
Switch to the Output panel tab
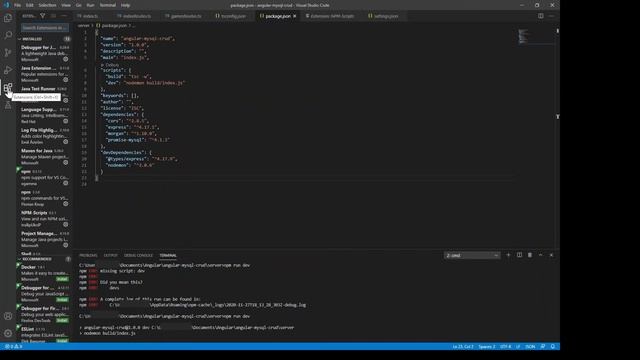click(x=110, y=256)
